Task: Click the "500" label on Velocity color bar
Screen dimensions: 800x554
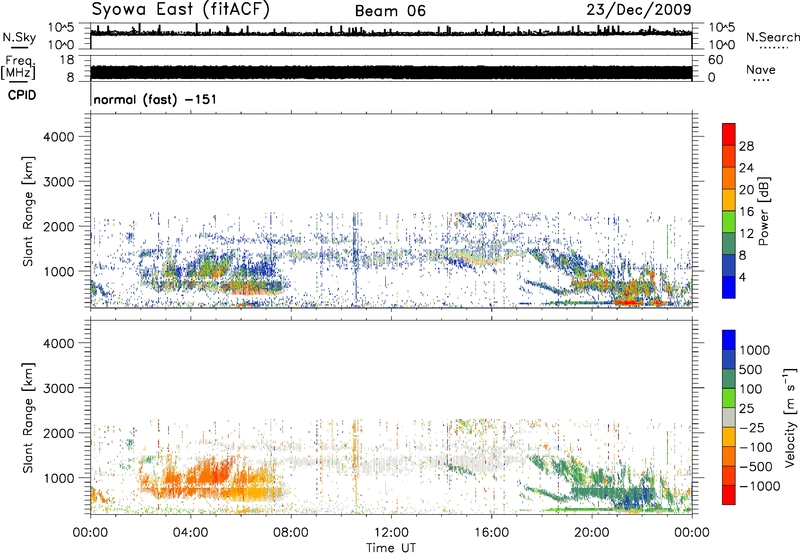Action: [750, 370]
